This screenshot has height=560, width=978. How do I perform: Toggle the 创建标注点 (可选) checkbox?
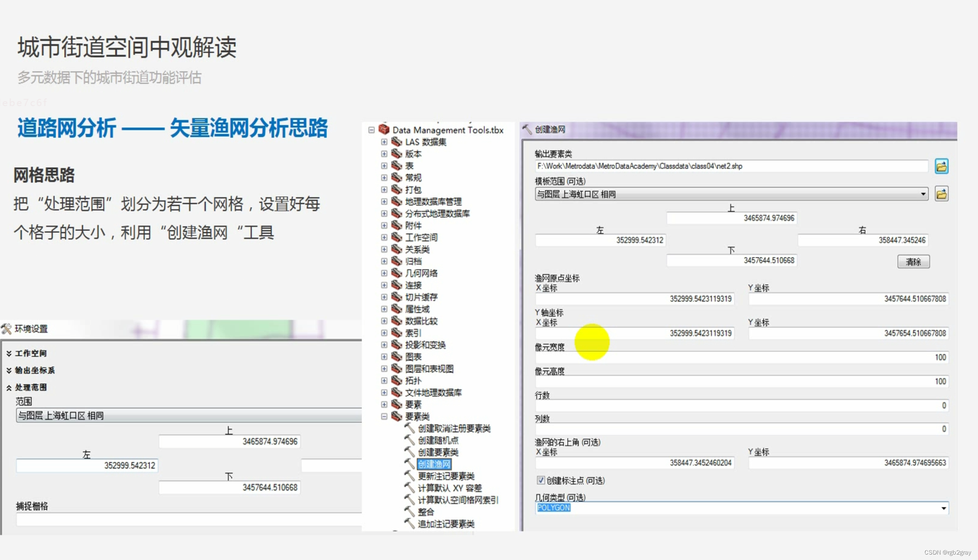point(540,480)
